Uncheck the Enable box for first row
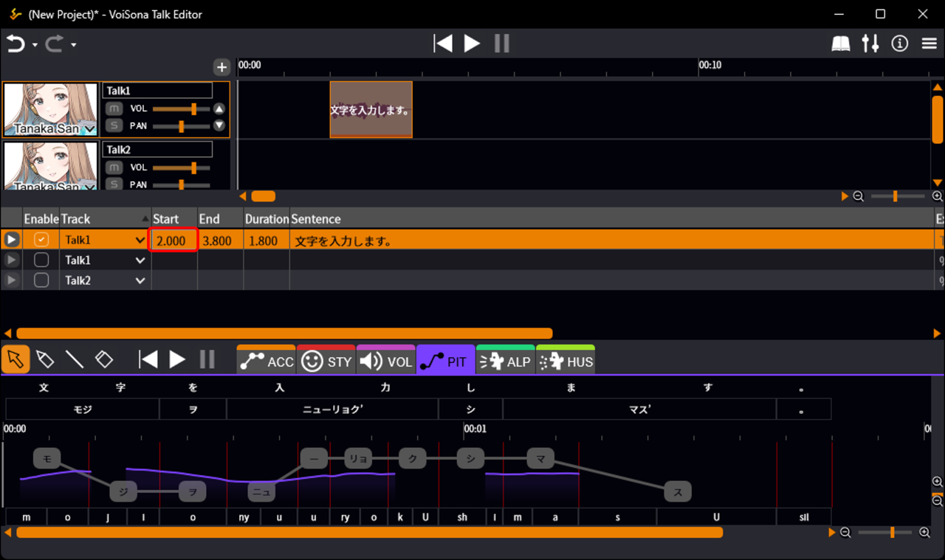 coord(41,240)
